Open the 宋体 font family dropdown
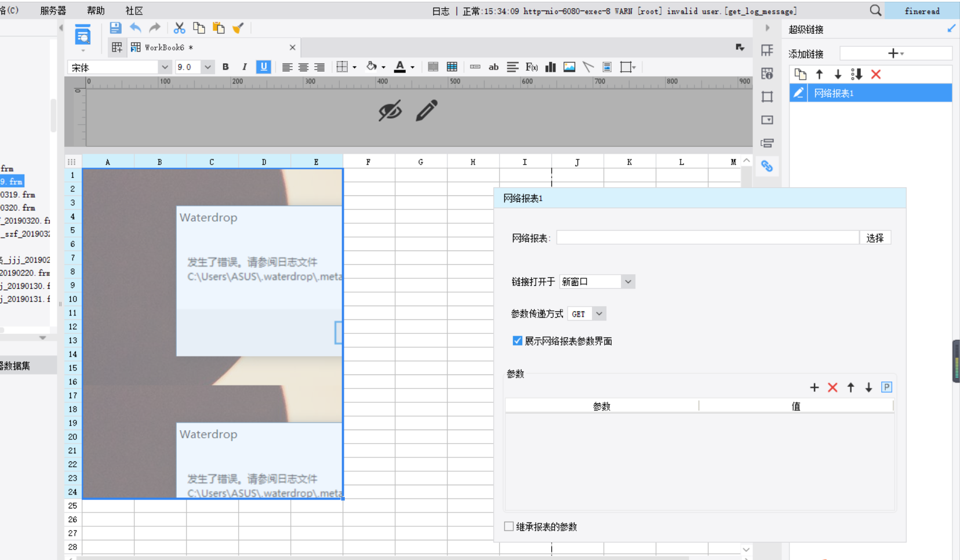Image resolution: width=960 pixels, height=560 pixels. pyautogui.click(x=165, y=67)
